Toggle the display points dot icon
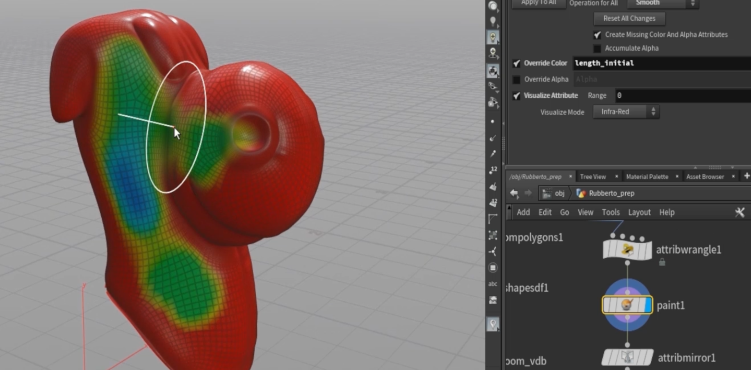The height and width of the screenshot is (370, 751). click(493, 122)
